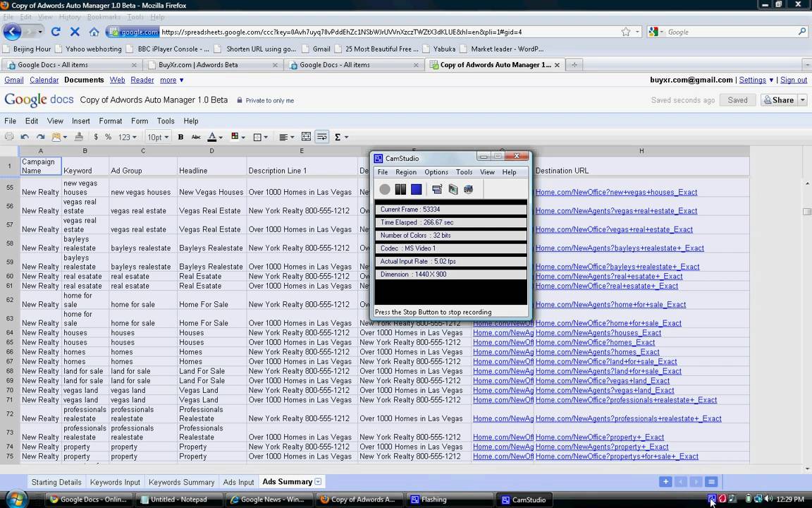Bookmark this page with star icon
The image size is (812, 508).
coord(626,32)
